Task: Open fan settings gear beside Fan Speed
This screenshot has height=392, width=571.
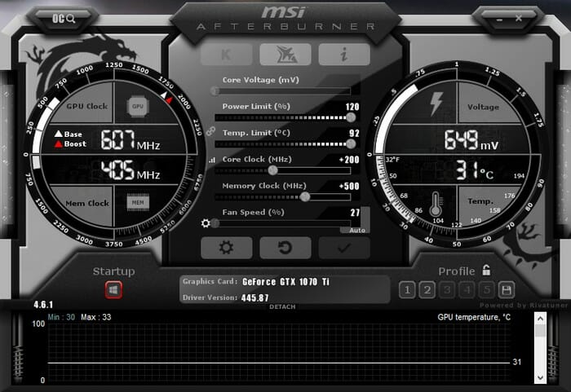Action: (x=206, y=222)
